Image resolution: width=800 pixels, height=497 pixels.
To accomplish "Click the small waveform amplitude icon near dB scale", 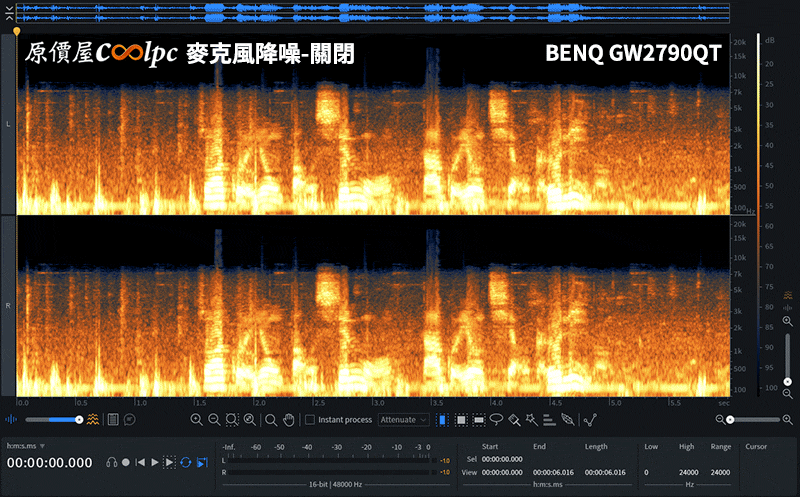I will 788,308.
